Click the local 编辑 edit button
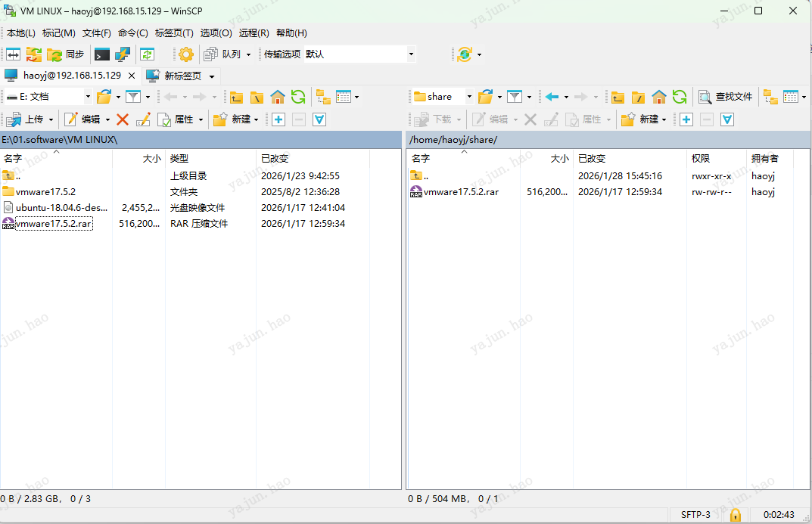 tap(82, 119)
